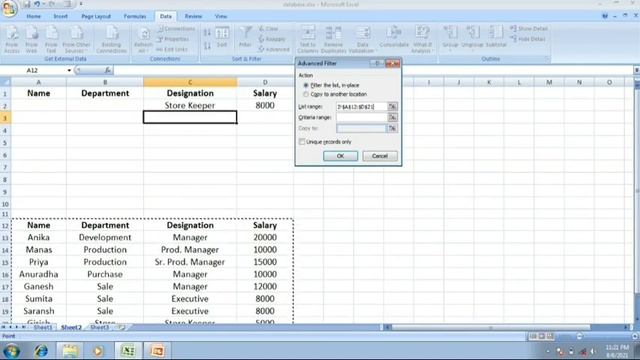
Task: Click the Select All corner of the sheet
Action: (x=5, y=82)
